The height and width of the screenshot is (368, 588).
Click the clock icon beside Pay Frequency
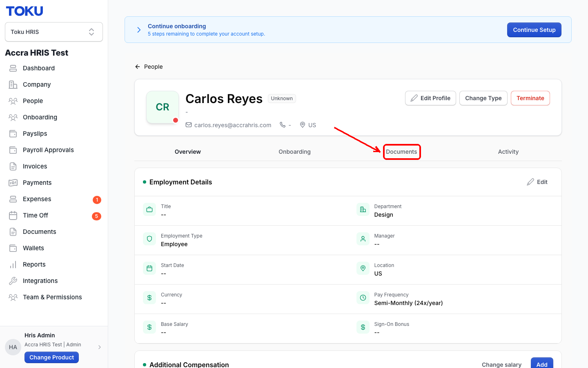pyautogui.click(x=363, y=298)
